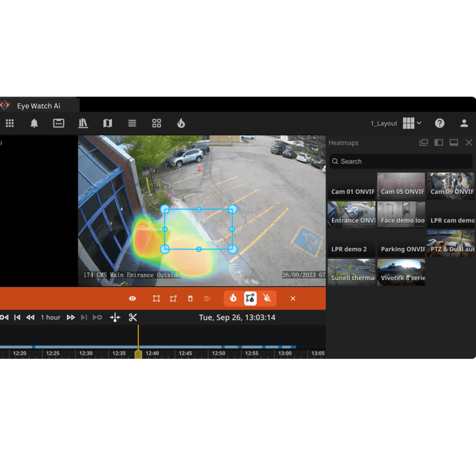Image resolution: width=476 pixels, height=476 pixels.
Task: Click the 13:00 mark on timeline
Action: (x=285, y=353)
